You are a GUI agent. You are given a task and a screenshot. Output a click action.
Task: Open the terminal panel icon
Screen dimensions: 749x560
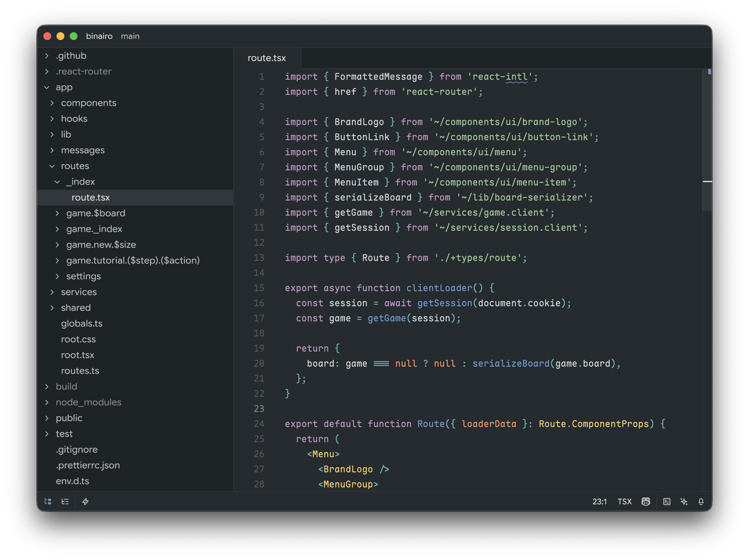point(667,502)
